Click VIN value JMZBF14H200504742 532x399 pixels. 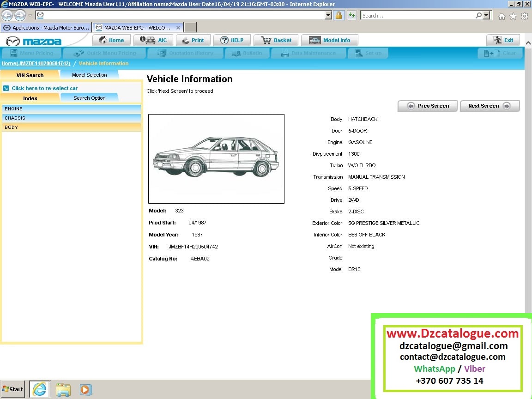pyautogui.click(x=193, y=247)
